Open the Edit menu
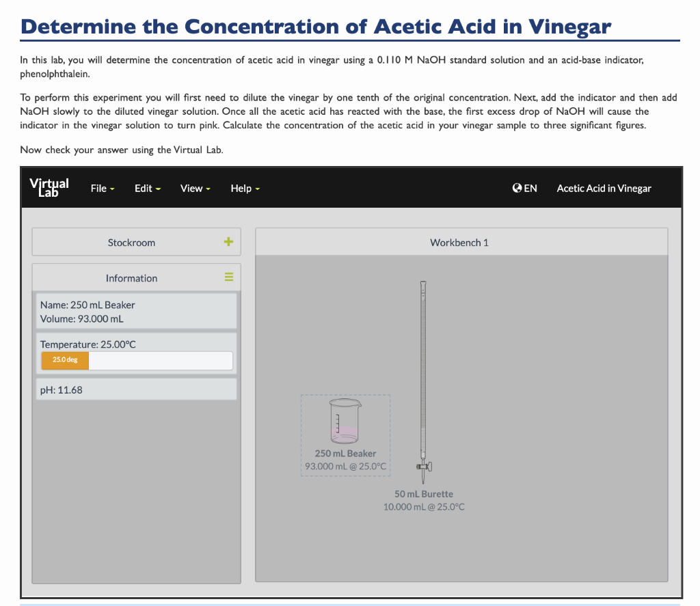The image size is (700, 606). 148,189
